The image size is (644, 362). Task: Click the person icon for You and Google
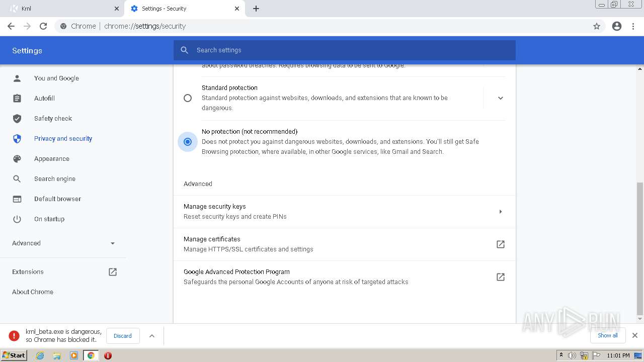click(x=17, y=78)
